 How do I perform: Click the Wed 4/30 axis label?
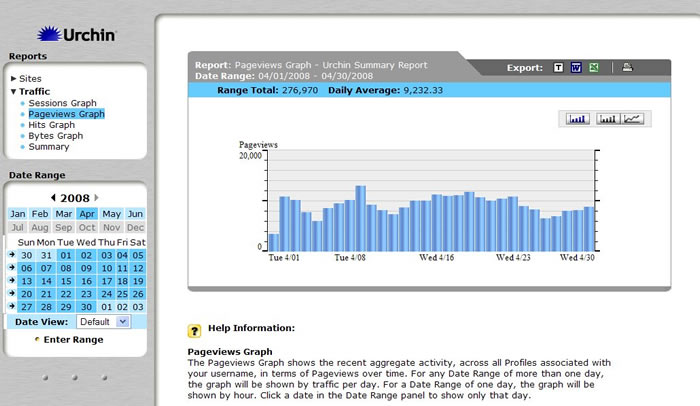[x=577, y=258]
